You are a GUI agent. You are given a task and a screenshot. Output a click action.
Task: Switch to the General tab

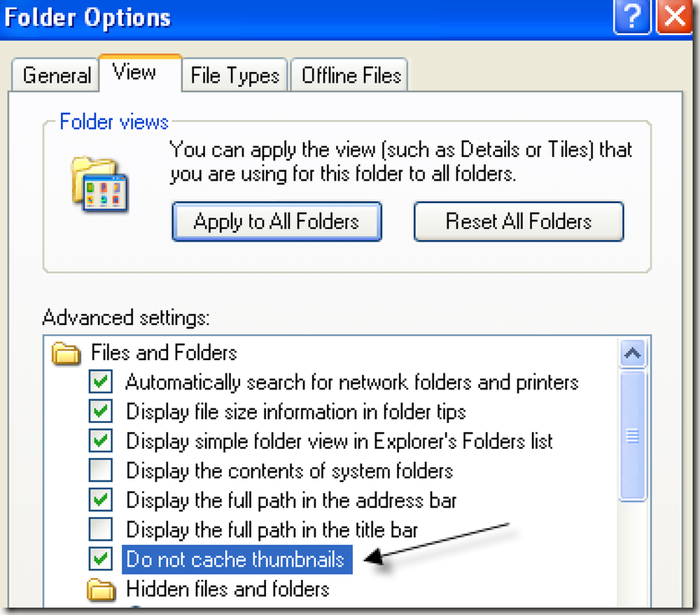(55, 75)
